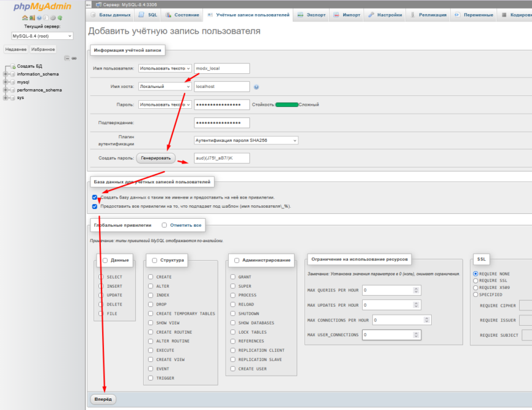The width and height of the screenshot is (532, 410).
Task: Check the Структура group checkbox
Action: 155,260
